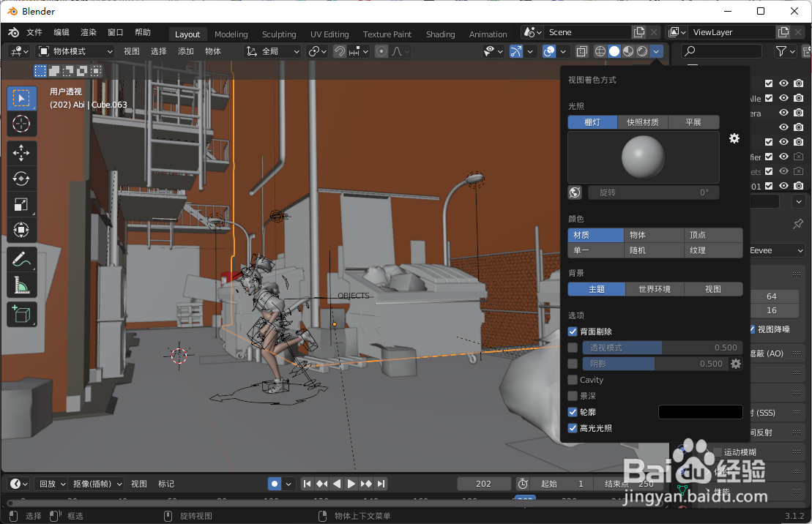
Task: Select the Rotate tool
Action: click(21, 179)
